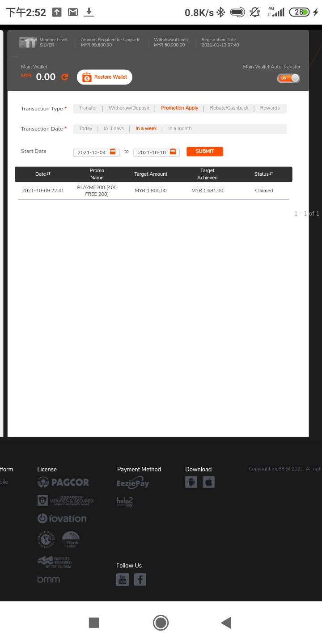Choose the In a month filter

pyautogui.click(x=180, y=129)
